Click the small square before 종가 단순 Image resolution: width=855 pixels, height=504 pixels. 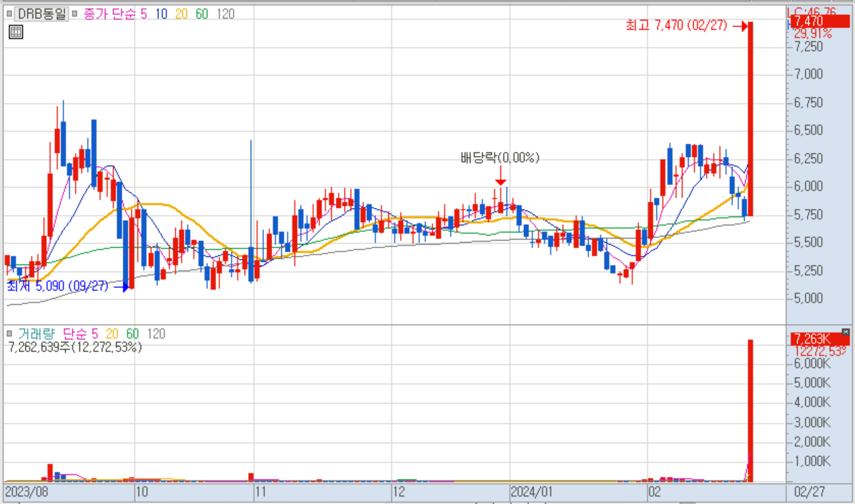(x=75, y=14)
